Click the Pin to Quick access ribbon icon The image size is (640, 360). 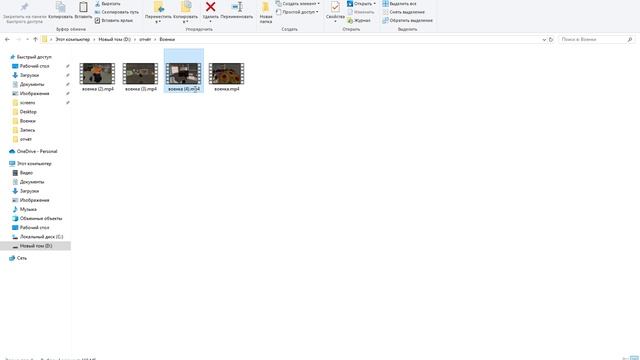tap(24, 7)
